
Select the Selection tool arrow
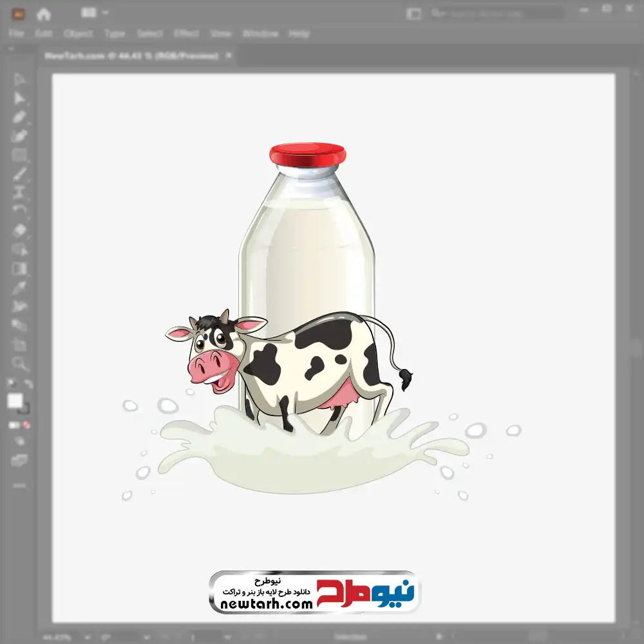[20, 80]
